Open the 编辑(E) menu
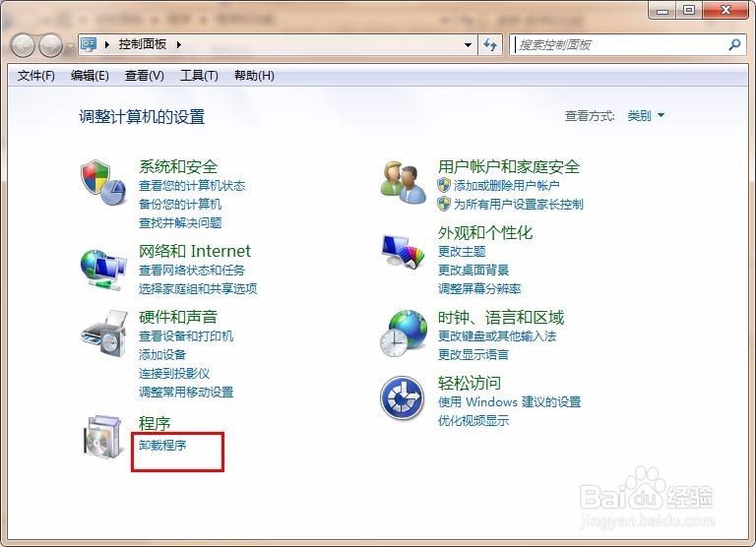Image resolution: width=756 pixels, height=547 pixels. coord(90,76)
